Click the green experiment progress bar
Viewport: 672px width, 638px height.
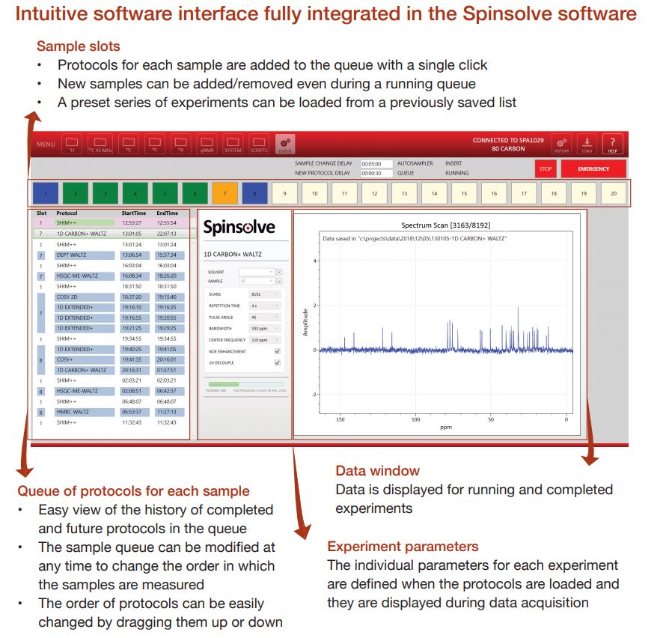(x=245, y=384)
